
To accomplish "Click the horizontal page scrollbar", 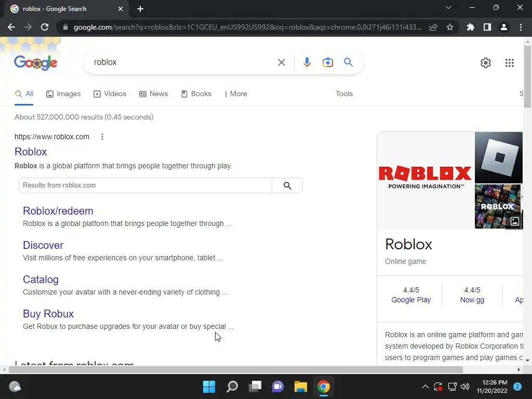I will (x=236, y=369).
